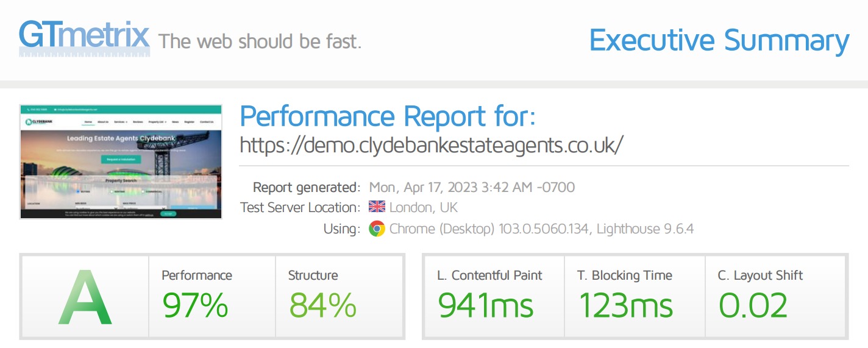Select the Structure 84% score
This screenshot has height=348, width=868.
[322, 305]
